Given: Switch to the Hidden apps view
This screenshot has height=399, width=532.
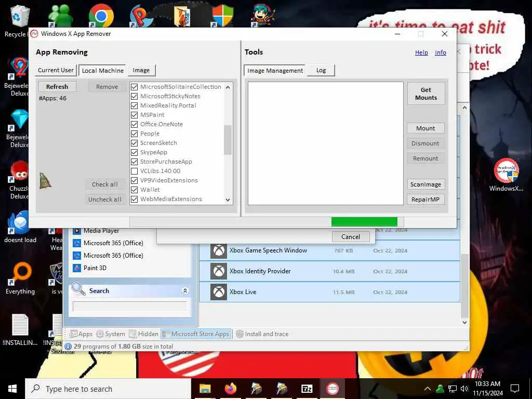Looking at the screenshot, I should tap(144, 334).
